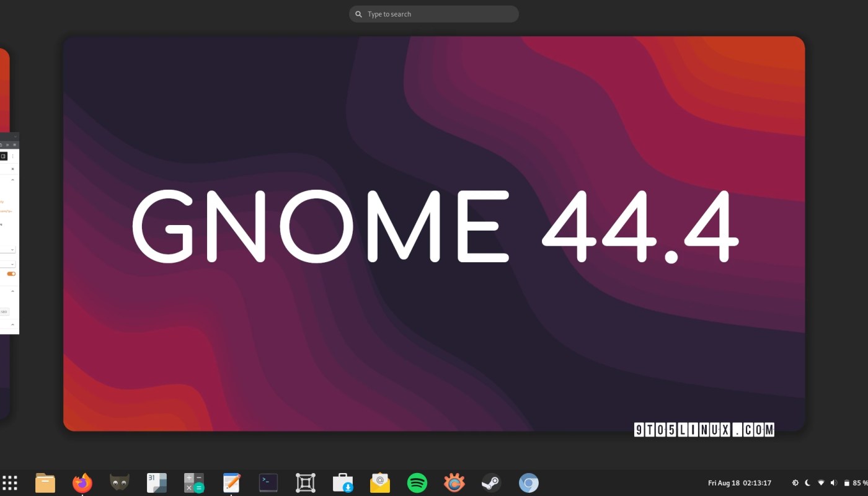Image resolution: width=868 pixels, height=496 pixels.
Task: Open the Software store in dock
Action: pyautogui.click(x=343, y=483)
